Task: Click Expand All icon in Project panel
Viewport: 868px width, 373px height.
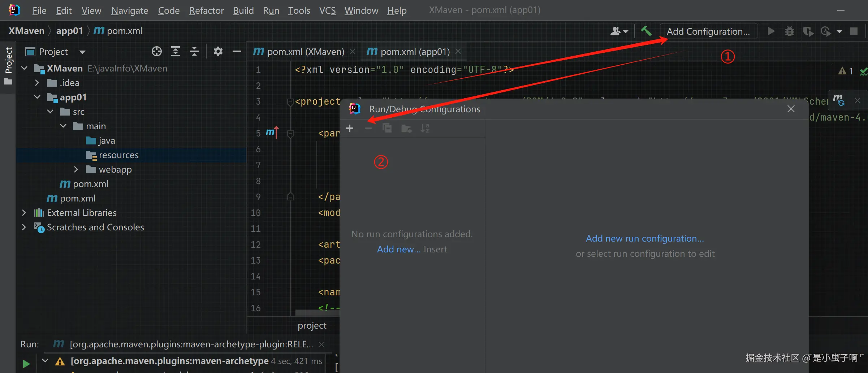Action: coord(175,51)
